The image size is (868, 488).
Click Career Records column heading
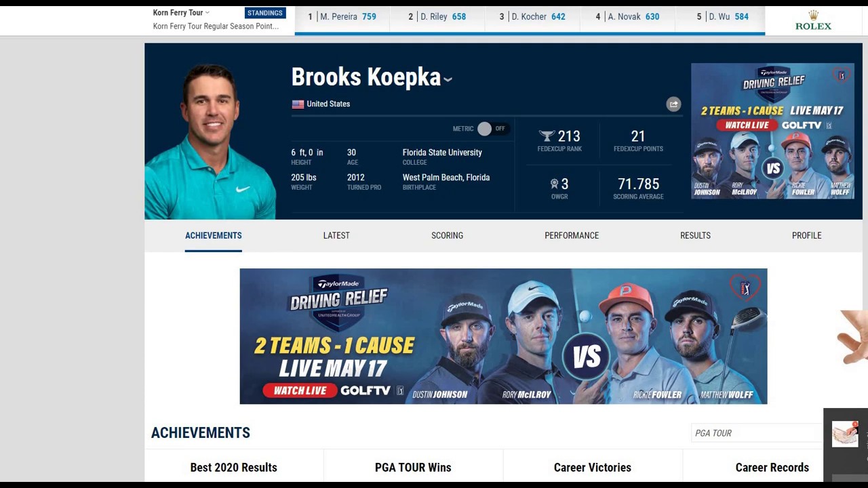[x=772, y=468]
